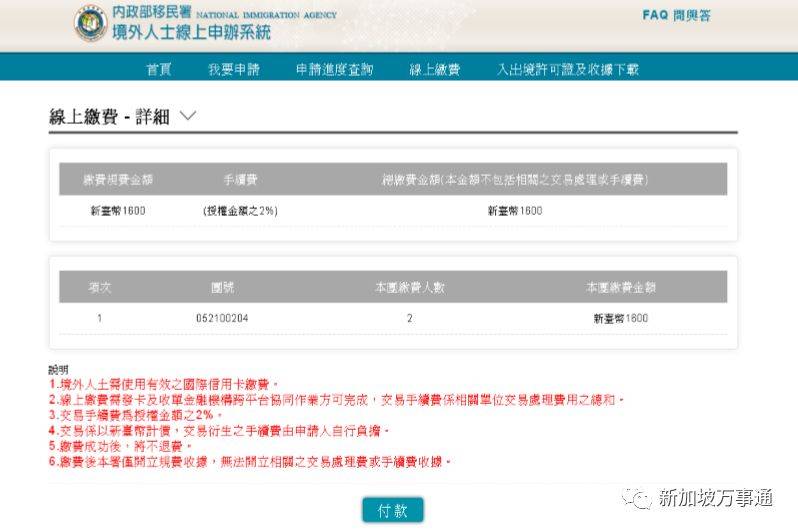This screenshot has width=798, height=532.
Task: Select 申請進度查詢 in the navigation bar
Action: tap(334, 69)
